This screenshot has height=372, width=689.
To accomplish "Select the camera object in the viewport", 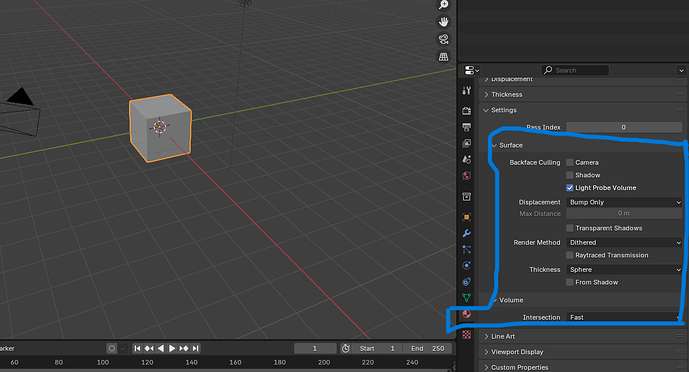I will [20, 112].
